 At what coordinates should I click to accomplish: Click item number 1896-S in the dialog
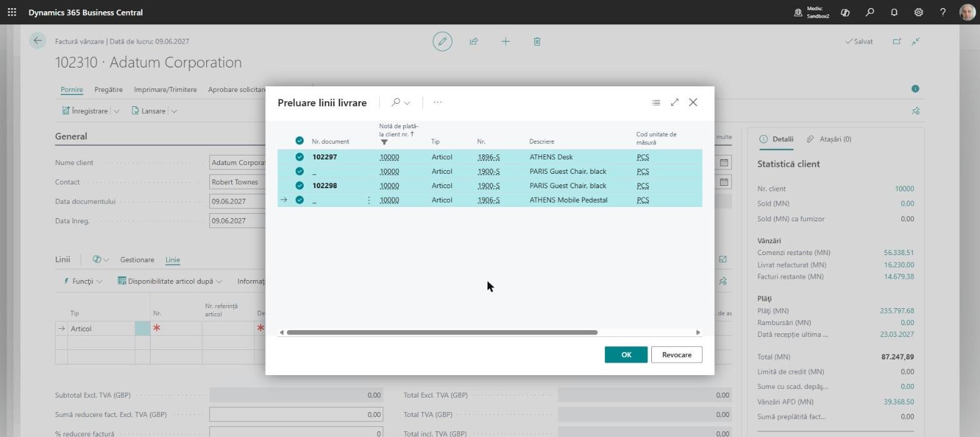(488, 157)
